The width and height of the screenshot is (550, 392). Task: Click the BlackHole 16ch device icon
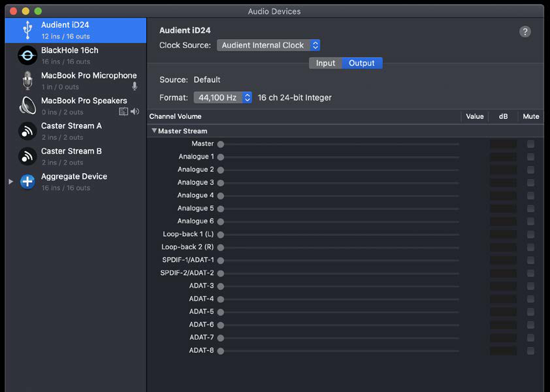point(27,56)
